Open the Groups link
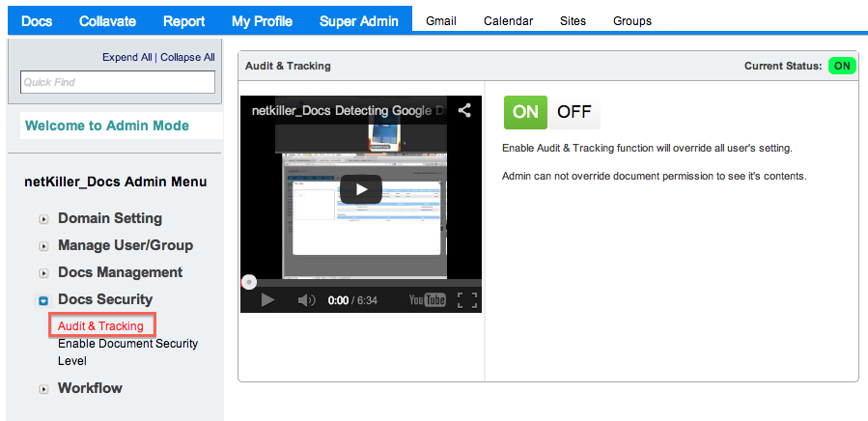The image size is (868, 421). point(632,21)
